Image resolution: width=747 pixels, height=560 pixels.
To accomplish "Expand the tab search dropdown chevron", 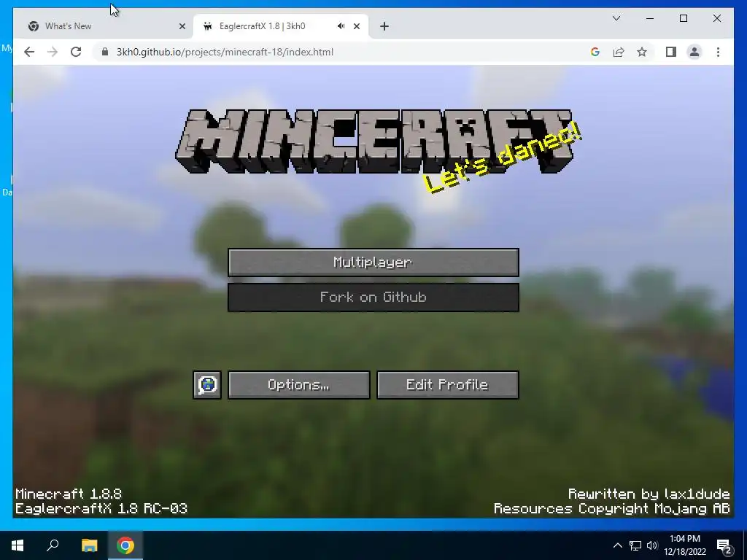I will 616,18.
